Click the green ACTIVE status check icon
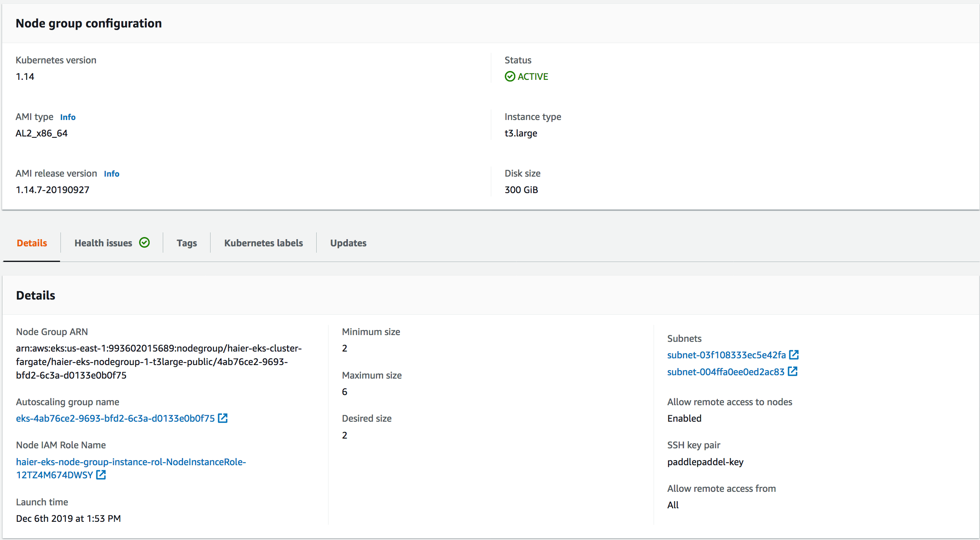The image size is (980, 540). pyautogui.click(x=510, y=76)
